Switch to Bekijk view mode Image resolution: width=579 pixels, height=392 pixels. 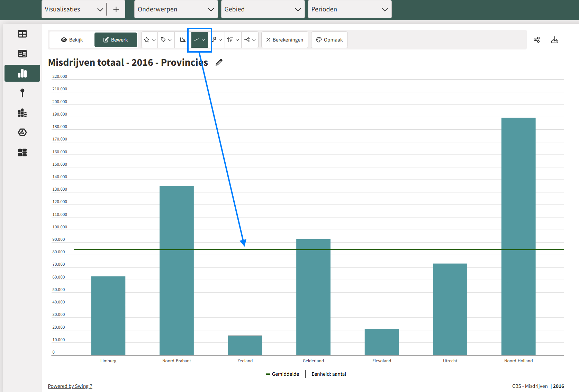click(x=72, y=40)
